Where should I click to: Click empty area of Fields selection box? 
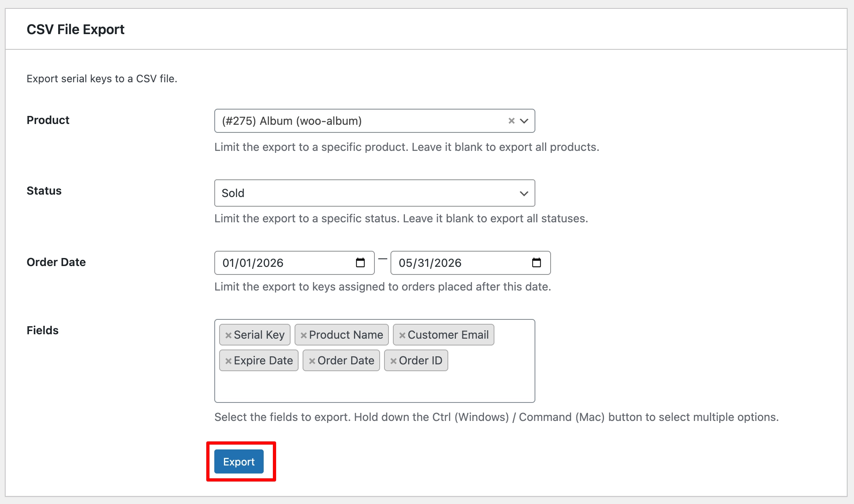[374, 387]
